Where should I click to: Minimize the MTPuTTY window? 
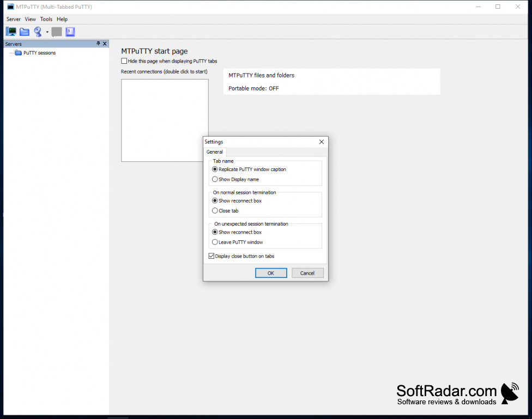pyautogui.click(x=478, y=7)
